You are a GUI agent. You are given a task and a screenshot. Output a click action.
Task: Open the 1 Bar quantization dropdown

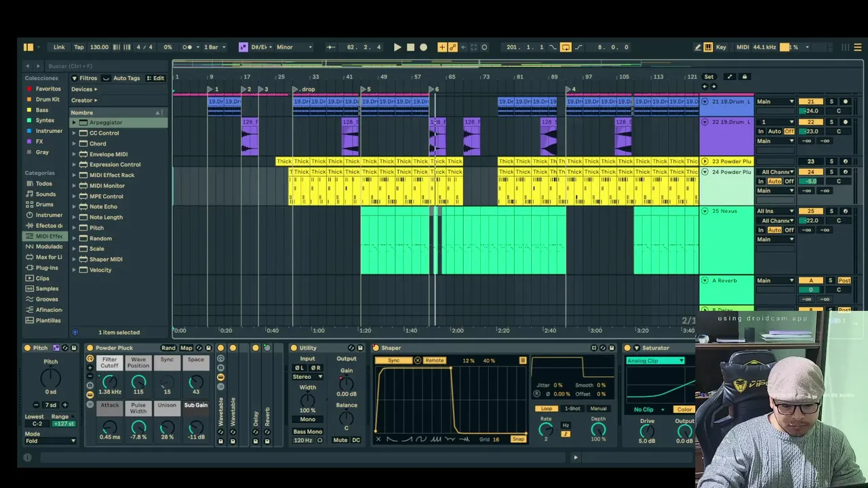214,47
